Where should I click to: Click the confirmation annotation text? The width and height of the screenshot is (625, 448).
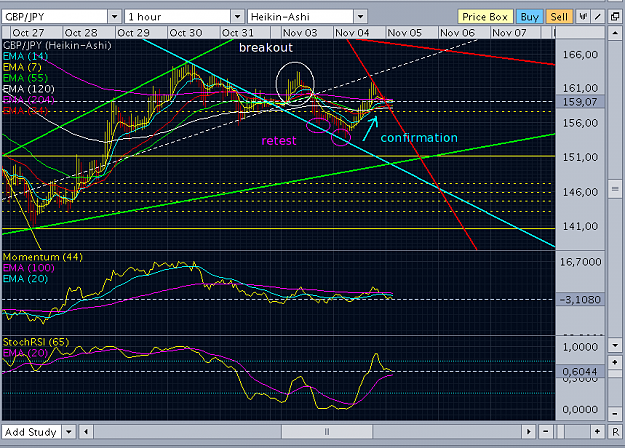419,138
